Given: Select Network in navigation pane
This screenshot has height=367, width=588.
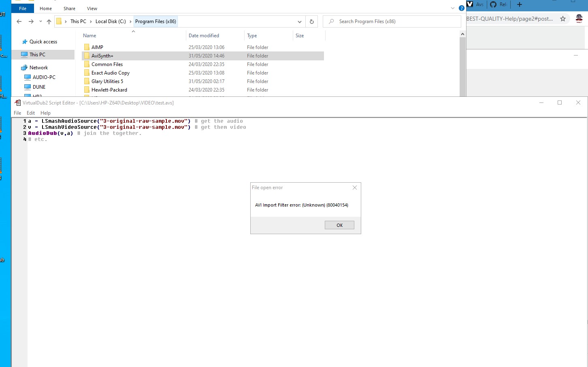Looking at the screenshot, I should tap(38, 68).
